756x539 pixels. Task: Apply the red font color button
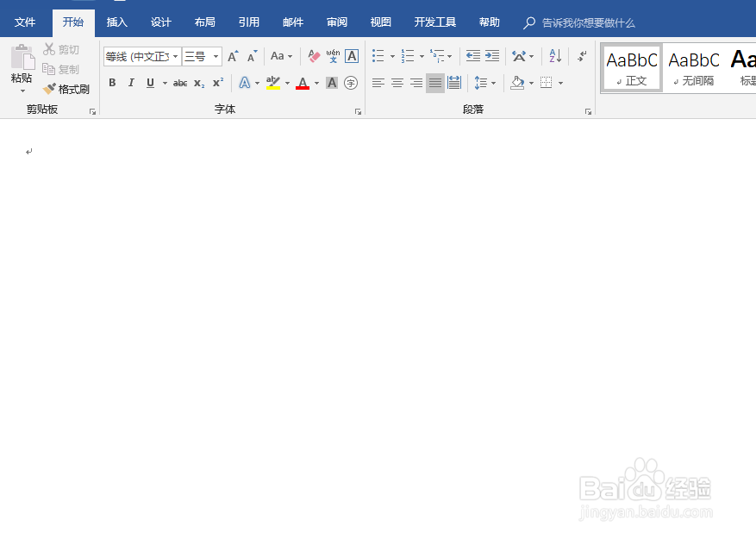click(303, 83)
